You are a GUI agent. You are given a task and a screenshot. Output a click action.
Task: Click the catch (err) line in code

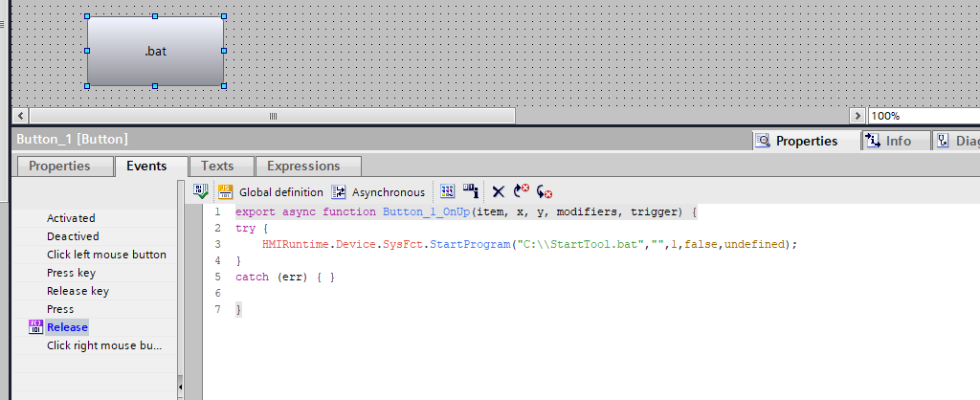(285, 277)
